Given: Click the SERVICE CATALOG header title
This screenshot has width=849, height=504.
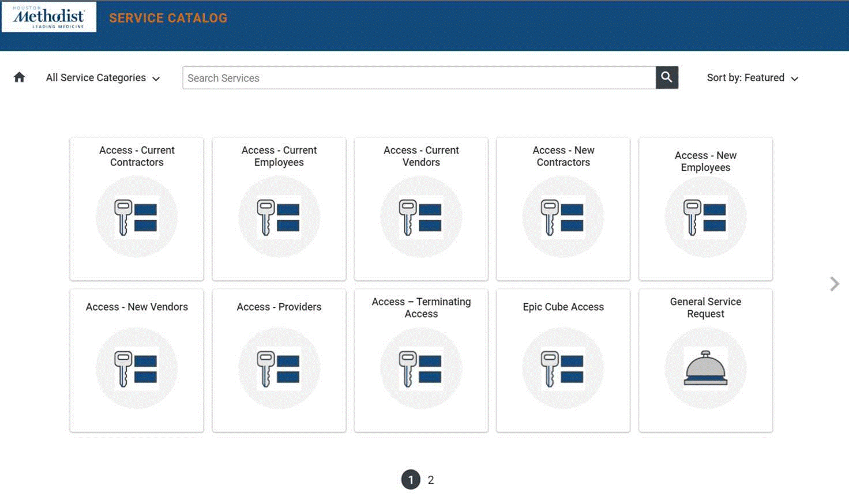Looking at the screenshot, I should pos(168,18).
